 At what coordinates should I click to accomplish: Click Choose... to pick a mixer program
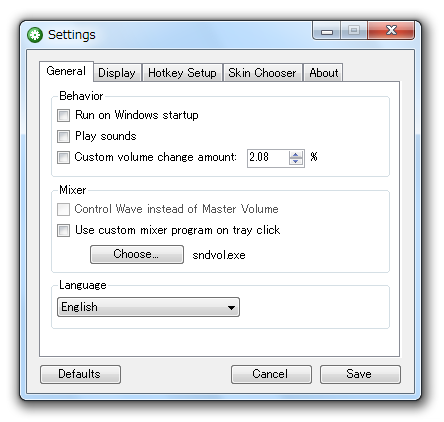point(137,254)
